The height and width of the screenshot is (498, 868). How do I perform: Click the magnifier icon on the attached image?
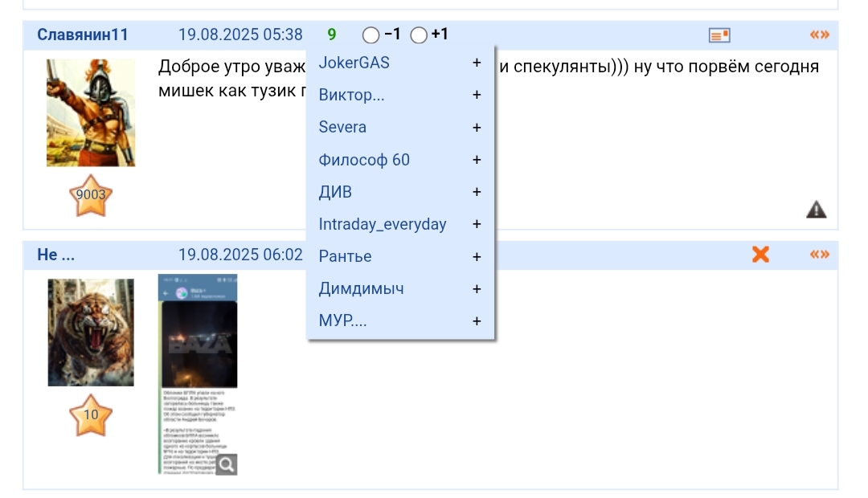tap(227, 464)
